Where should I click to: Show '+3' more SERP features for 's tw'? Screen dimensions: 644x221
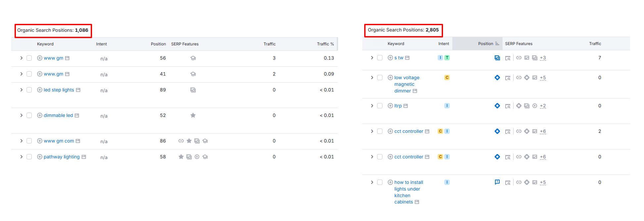(x=543, y=58)
